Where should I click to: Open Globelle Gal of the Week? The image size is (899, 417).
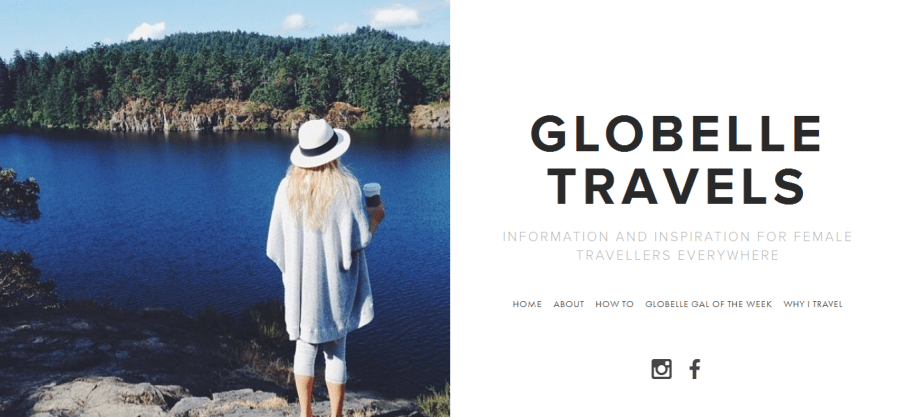pyautogui.click(x=709, y=305)
